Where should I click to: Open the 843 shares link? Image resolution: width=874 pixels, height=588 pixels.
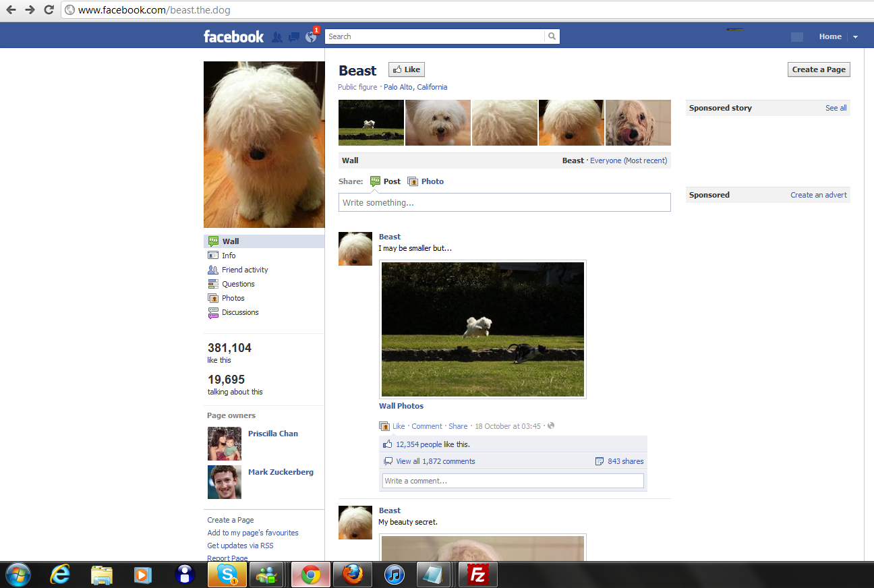pos(626,461)
